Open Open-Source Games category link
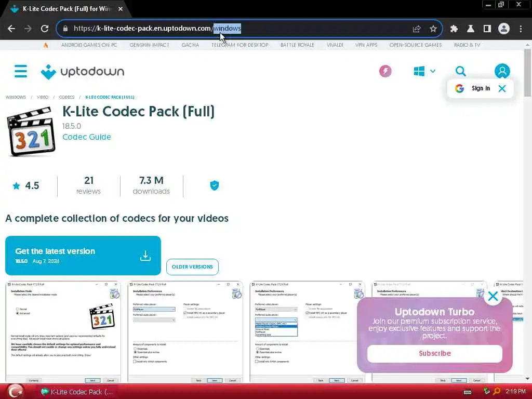 (x=415, y=45)
